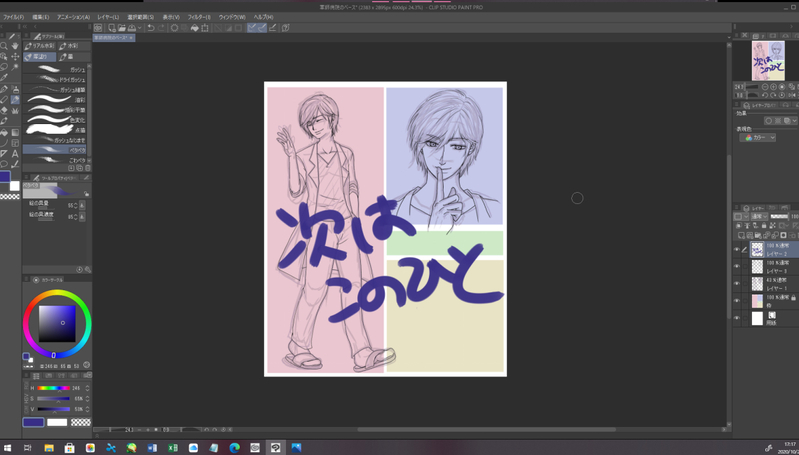
Task: Toggle visibility of the 用紙 paper layer
Action: tap(737, 318)
